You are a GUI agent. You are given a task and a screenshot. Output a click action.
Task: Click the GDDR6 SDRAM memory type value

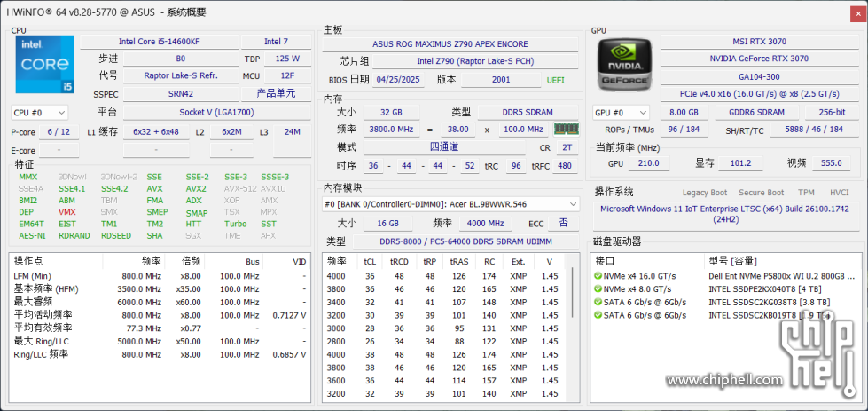coord(757,112)
